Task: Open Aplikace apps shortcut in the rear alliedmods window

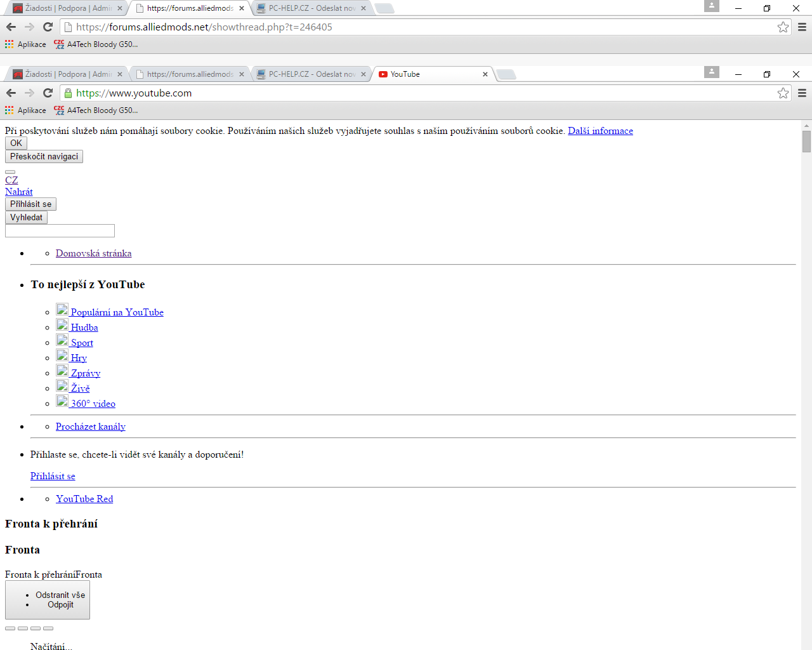Action: (25, 44)
